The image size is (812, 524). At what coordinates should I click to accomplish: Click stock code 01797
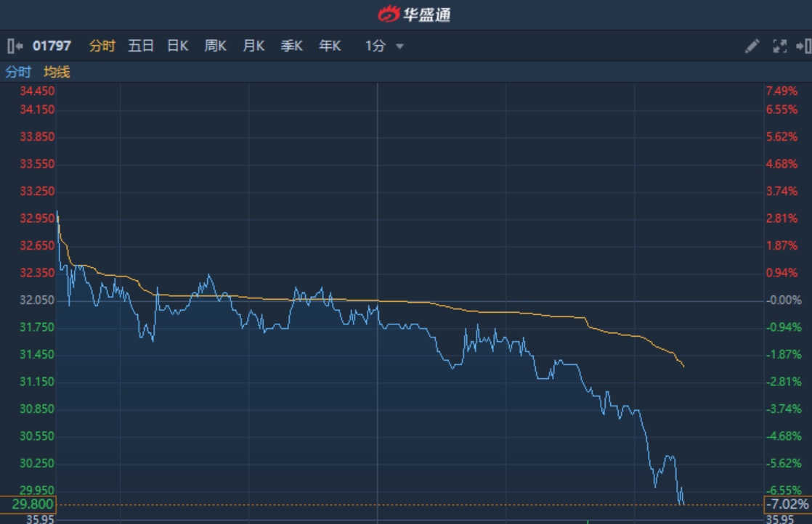coord(52,46)
